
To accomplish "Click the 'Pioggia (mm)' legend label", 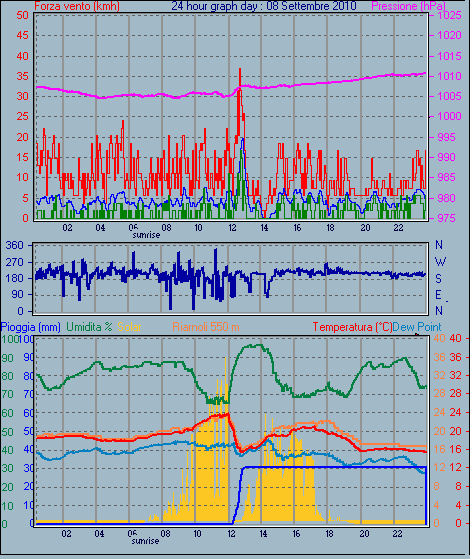I will coord(31,327).
